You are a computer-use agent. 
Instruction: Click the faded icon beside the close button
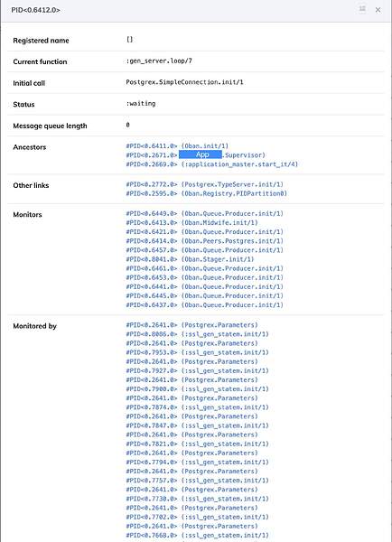click(x=362, y=9)
